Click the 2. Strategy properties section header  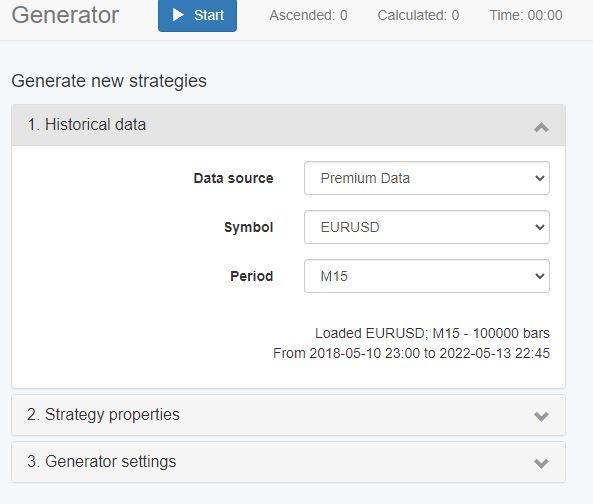(289, 415)
